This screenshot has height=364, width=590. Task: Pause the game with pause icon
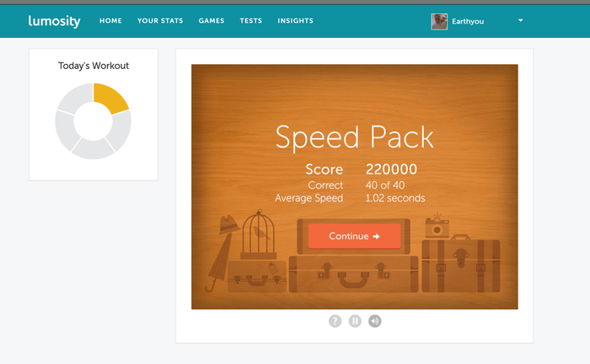pos(355,321)
